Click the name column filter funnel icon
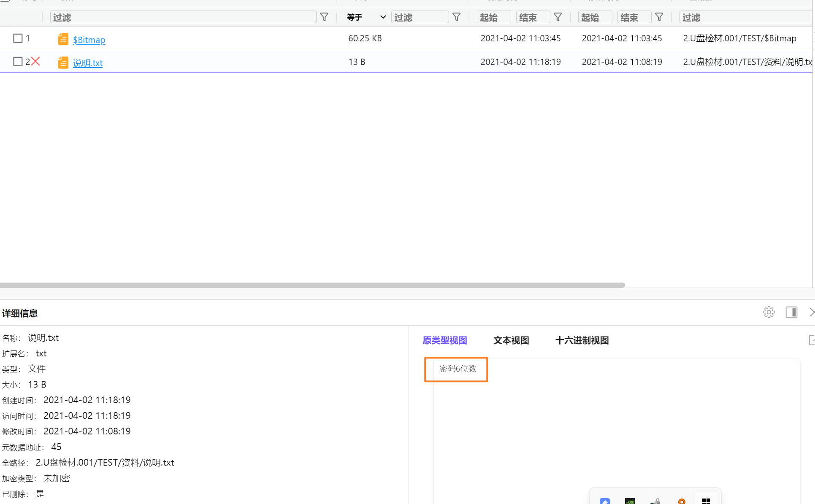 [324, 17]
